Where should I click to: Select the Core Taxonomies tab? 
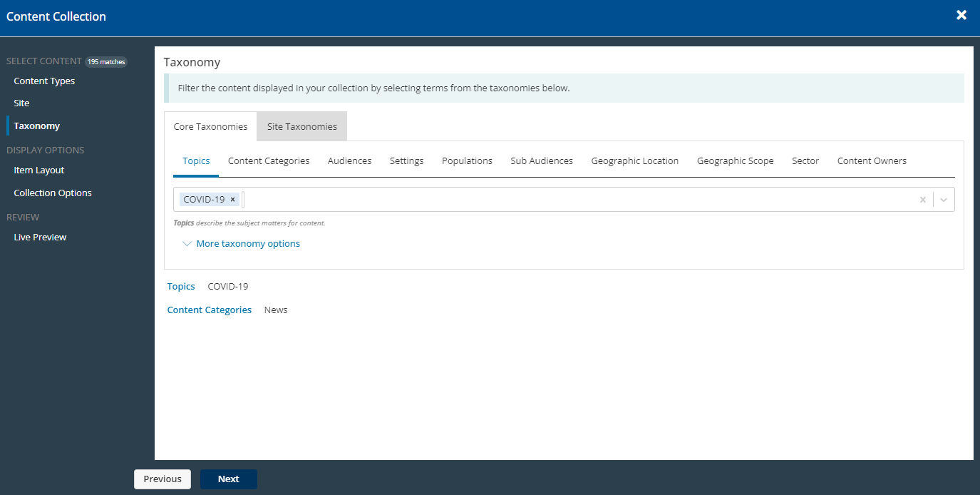point(211,126)
